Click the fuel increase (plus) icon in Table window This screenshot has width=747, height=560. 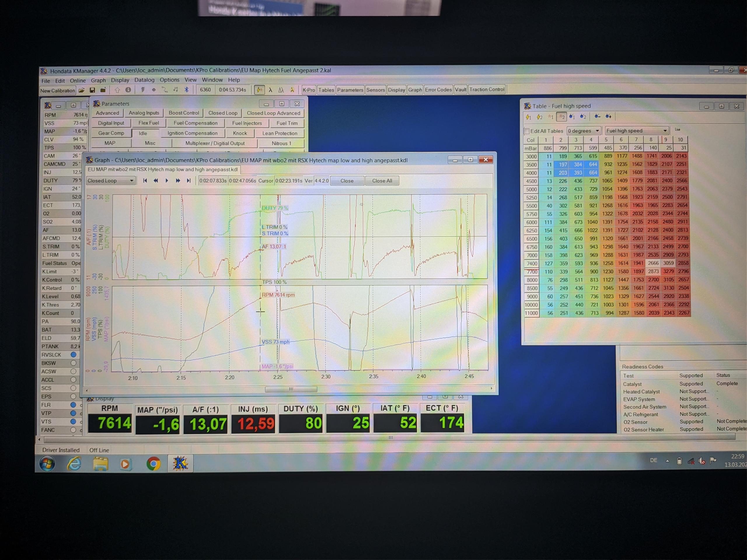point(608,116)
